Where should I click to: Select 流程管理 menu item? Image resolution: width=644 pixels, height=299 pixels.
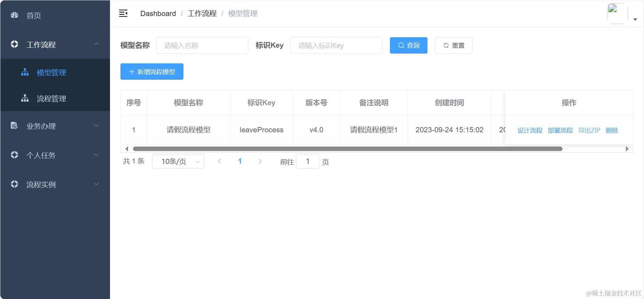tap(55, 98)
